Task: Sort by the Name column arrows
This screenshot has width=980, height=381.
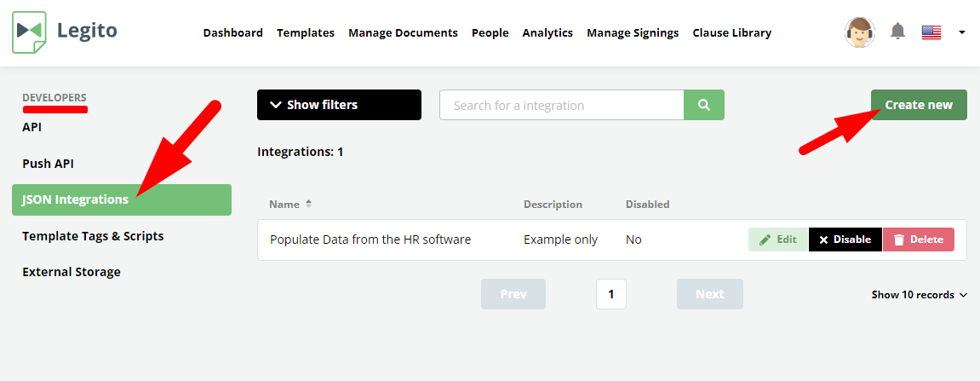Action: [x=308, y=204]
